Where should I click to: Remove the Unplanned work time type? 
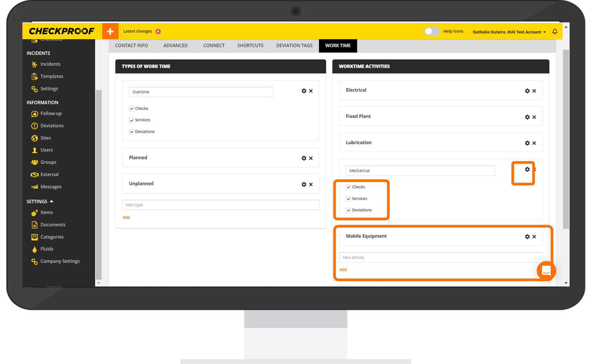pos(311,184)
